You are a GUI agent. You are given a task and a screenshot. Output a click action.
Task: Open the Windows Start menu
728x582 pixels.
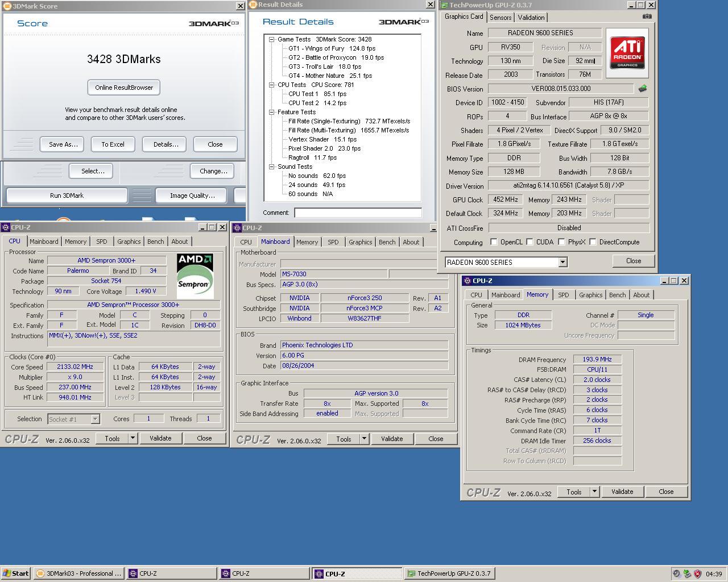coord(15,573)
